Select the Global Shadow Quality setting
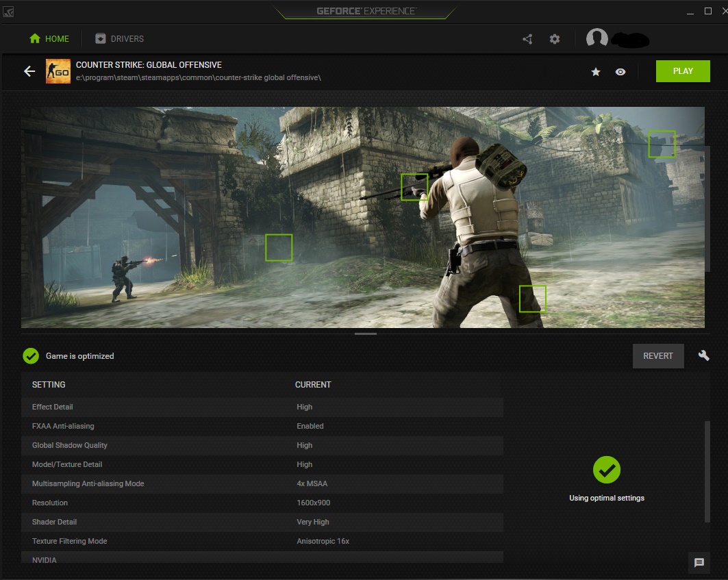The image size is (728, 580). [x=262, y=445]
